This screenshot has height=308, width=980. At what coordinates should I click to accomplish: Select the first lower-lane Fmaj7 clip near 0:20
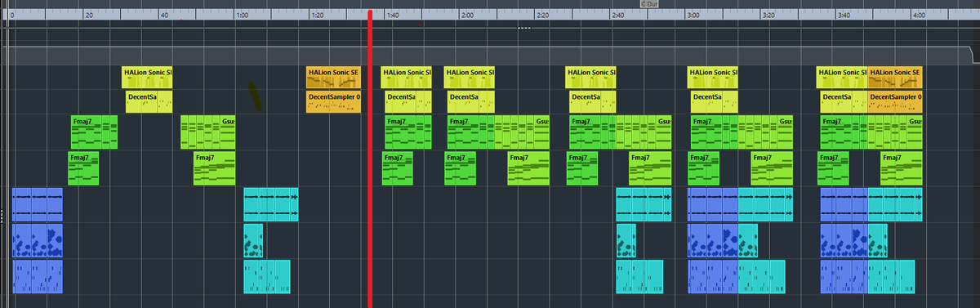tap(83, 168)
